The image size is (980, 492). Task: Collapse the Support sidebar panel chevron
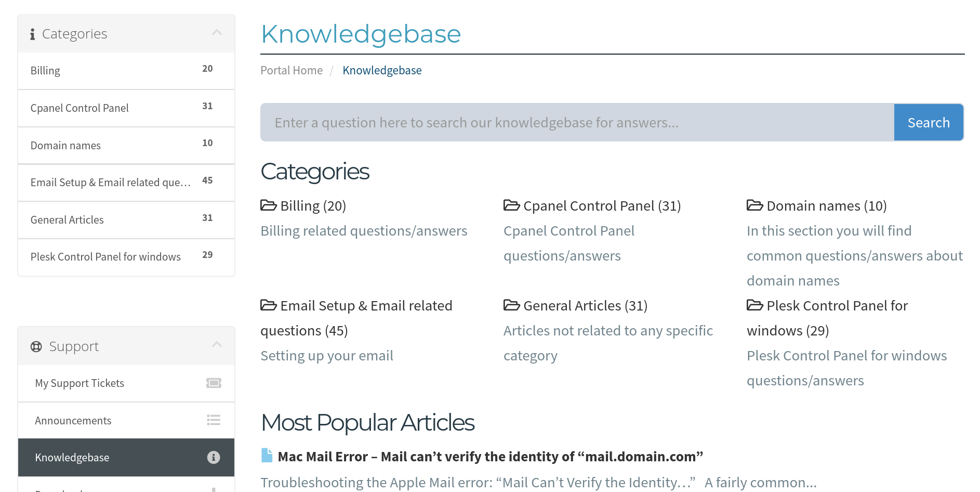pos(217,345)
